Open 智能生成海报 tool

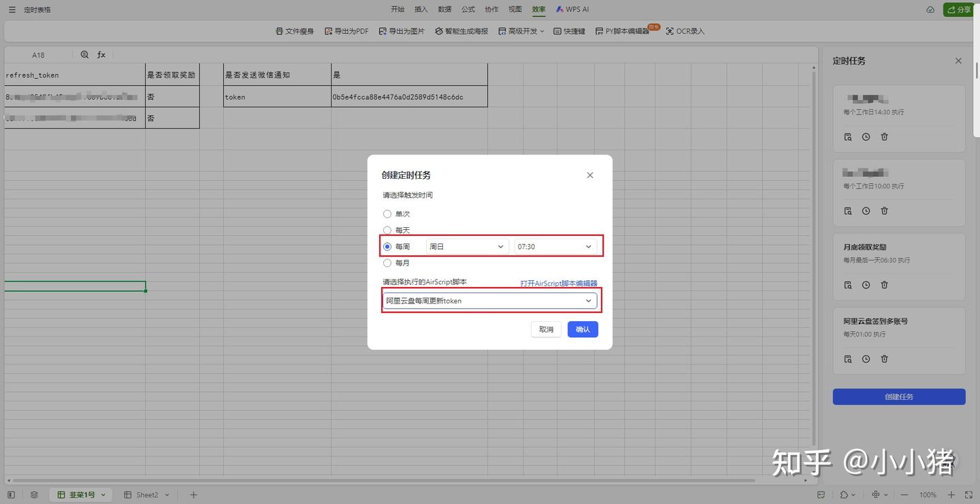pos(461,31)
